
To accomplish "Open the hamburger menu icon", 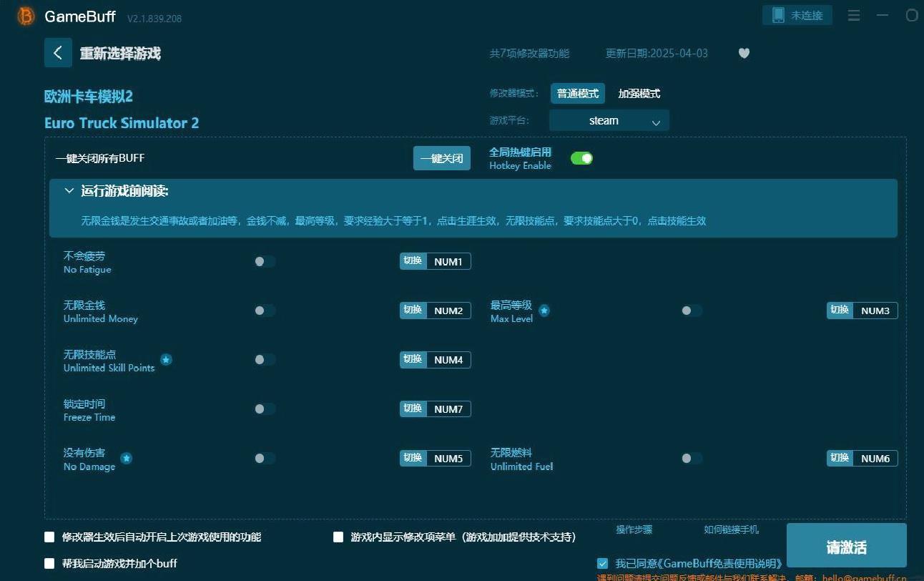I will [854, 15].
